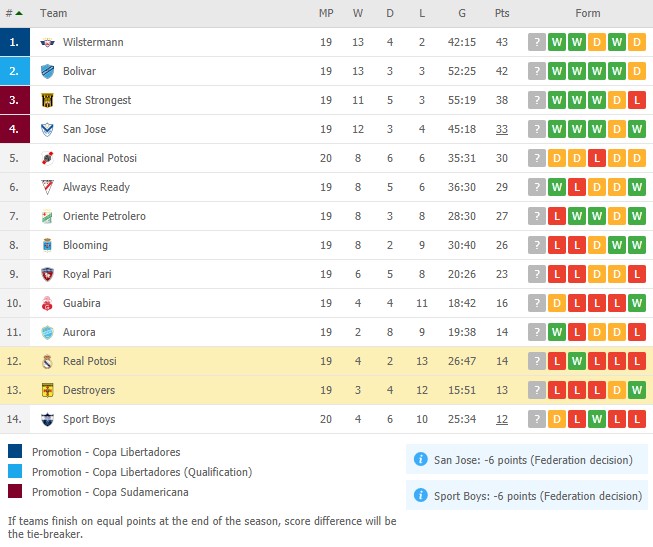Click the Destroyers team badge
This screenshot has height=547, width=653.
[x=47, y=390]
